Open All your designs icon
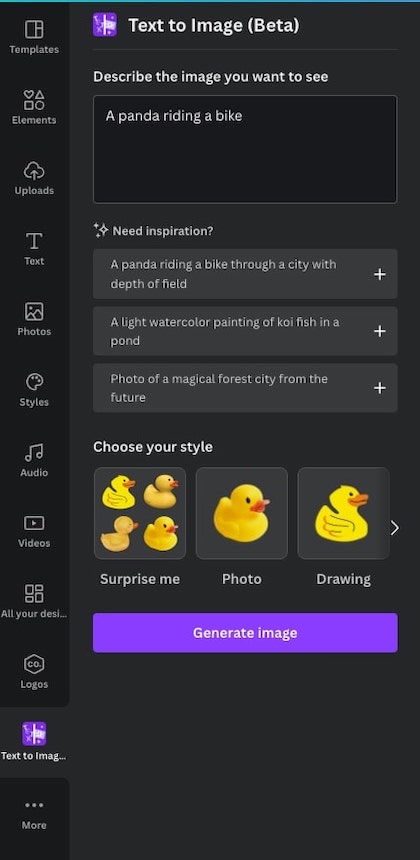This screenshot has height=860, width=420. [34, 593]
